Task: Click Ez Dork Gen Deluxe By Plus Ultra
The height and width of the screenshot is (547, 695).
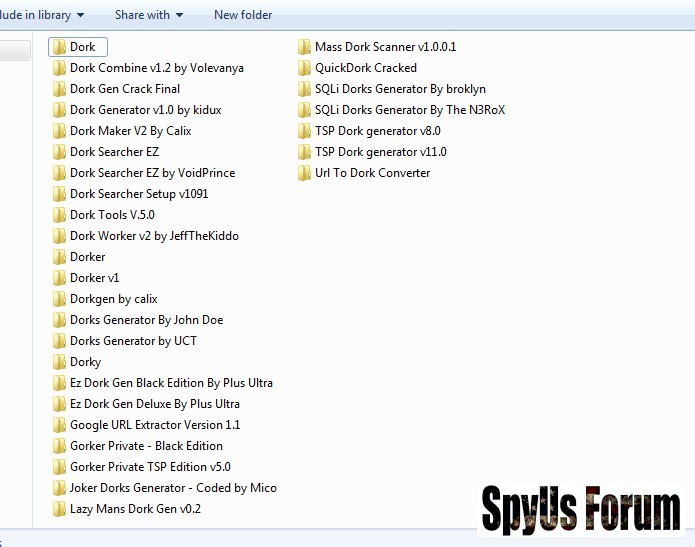Action: coord(155,404)
